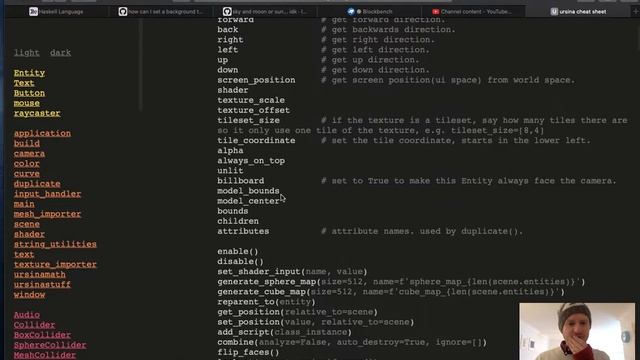Click the Haskell Language tab favicon
640x360 pixels.
(x=33, y=12)
